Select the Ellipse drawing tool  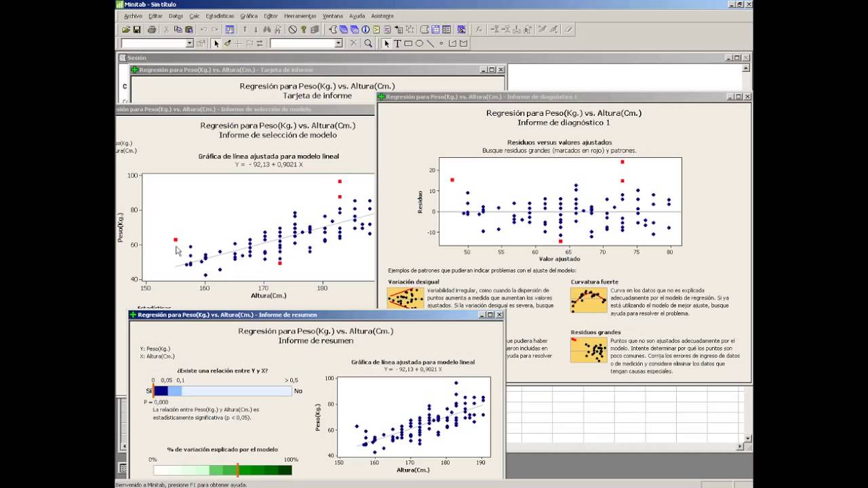tap(419, 43)
